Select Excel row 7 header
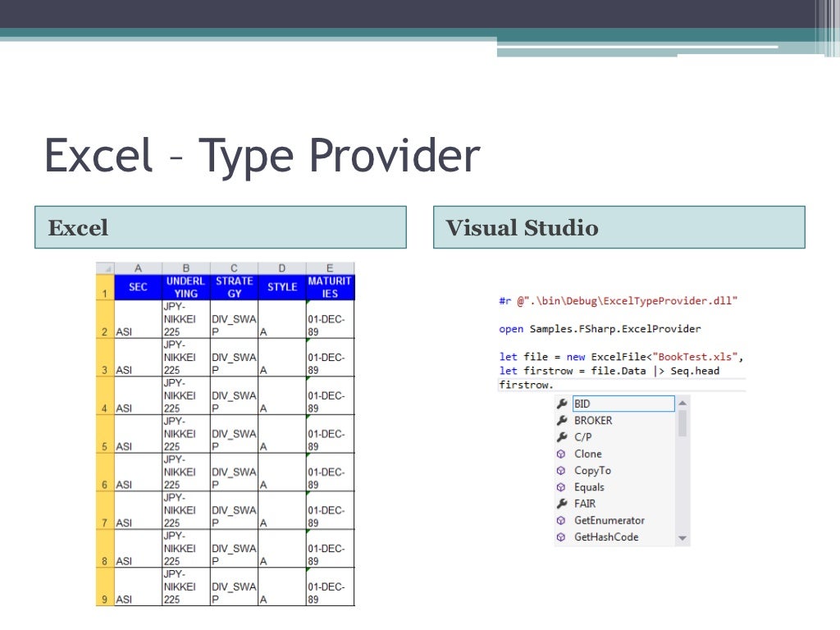This screenshot has height=630, width=840. coord(105,510)
